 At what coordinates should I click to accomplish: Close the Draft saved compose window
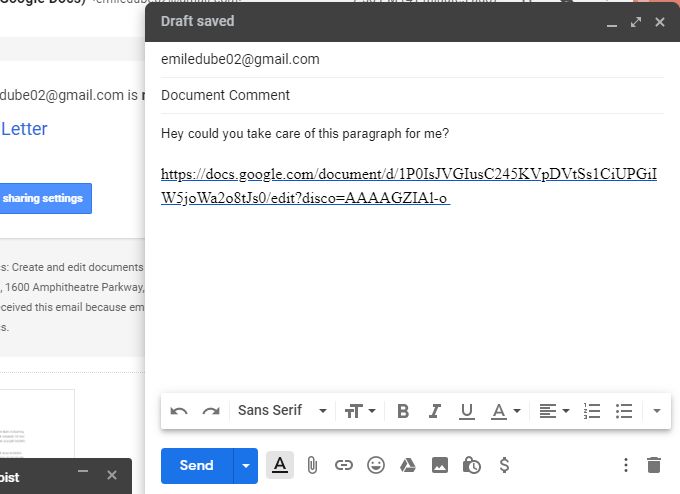click(660, 22)
